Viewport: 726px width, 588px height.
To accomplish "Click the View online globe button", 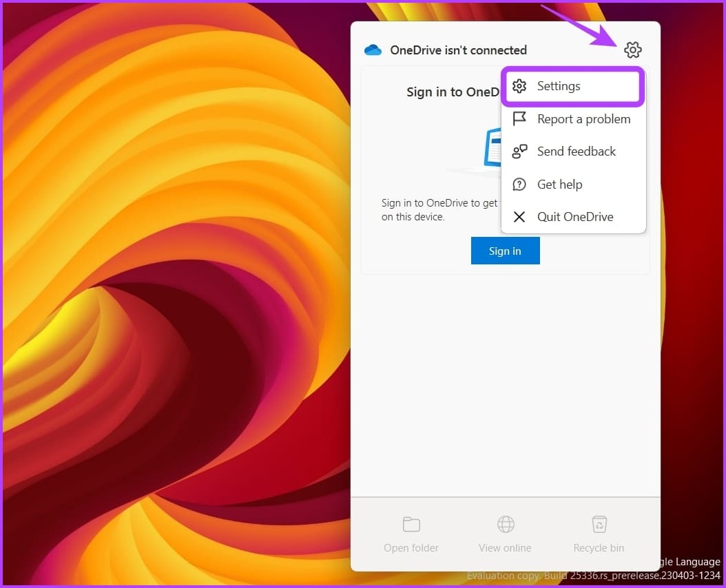I will click(x=505, y=535).
